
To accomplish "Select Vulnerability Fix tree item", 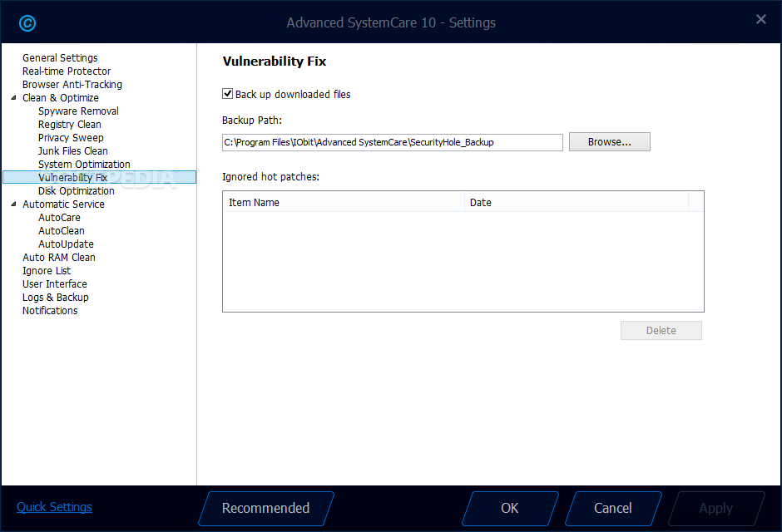I will (x=99, y=177).
